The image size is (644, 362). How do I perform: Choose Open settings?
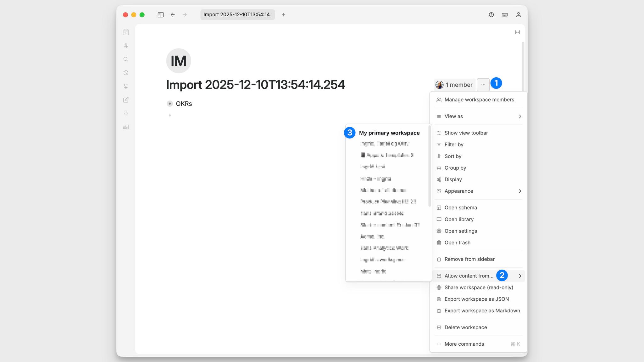click(479, 231)
